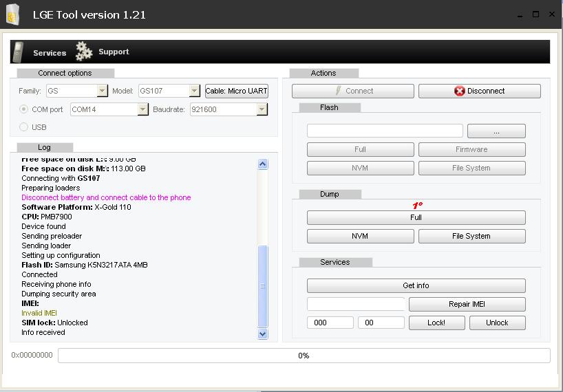Image resolution: width=563 pixels, height=392 pixels.
Task: Click the phone icon beside Services
Action: point(19,52)
